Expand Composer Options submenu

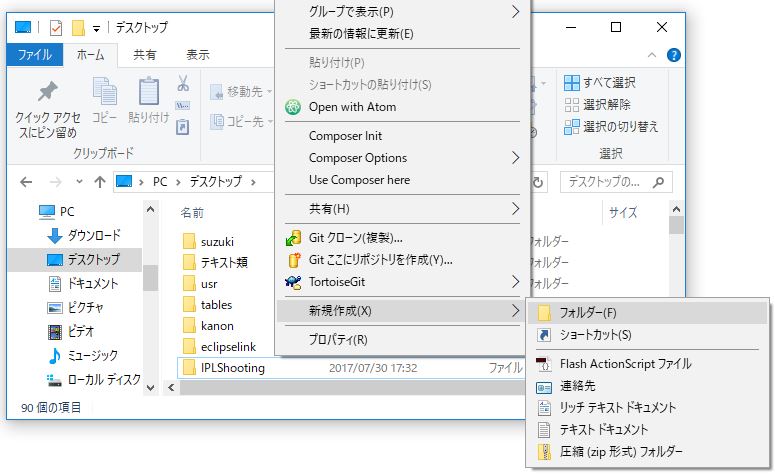(x=403, y=158)
